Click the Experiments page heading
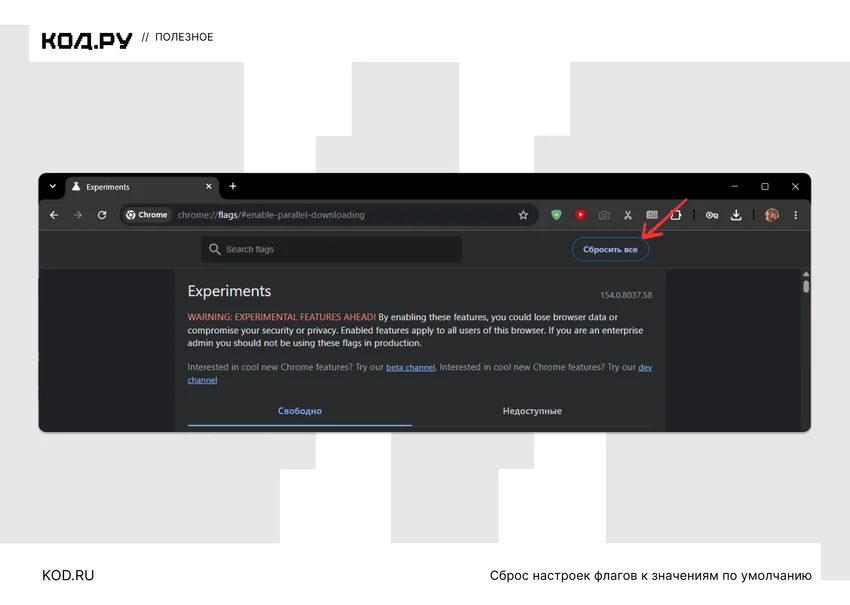The height and width of the screenshot is (605, 850). (229, 291)
